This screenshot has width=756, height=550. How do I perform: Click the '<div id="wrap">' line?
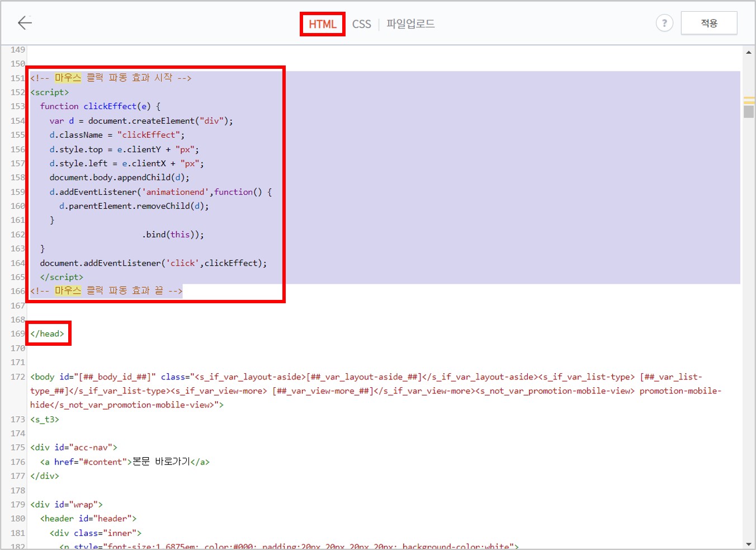(67, 505)
